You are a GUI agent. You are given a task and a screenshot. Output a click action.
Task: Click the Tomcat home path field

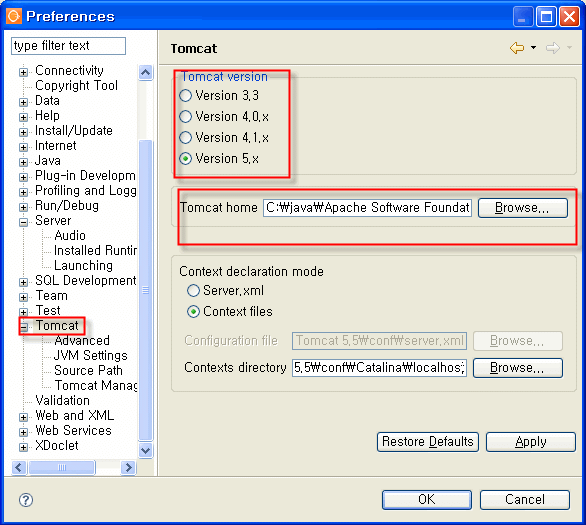click(x=367, y=208)
